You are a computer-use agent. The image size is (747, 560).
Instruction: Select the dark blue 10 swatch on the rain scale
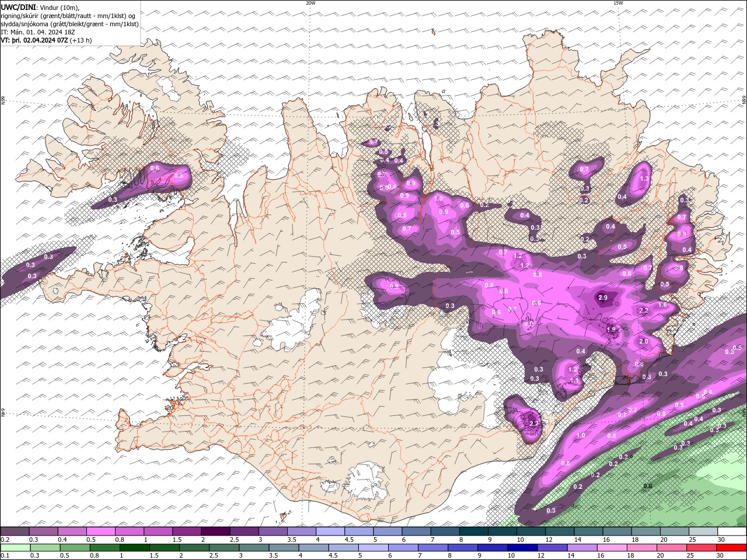523,547
